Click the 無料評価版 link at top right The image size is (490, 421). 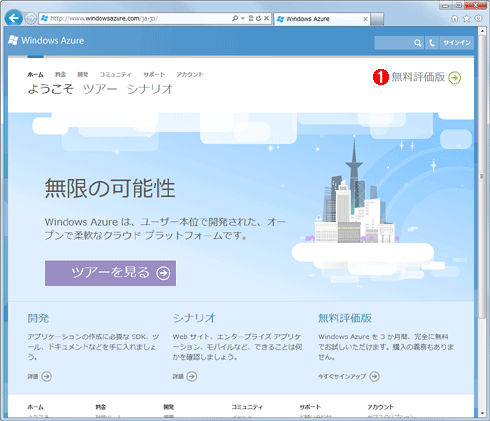[x=418, y=77]
